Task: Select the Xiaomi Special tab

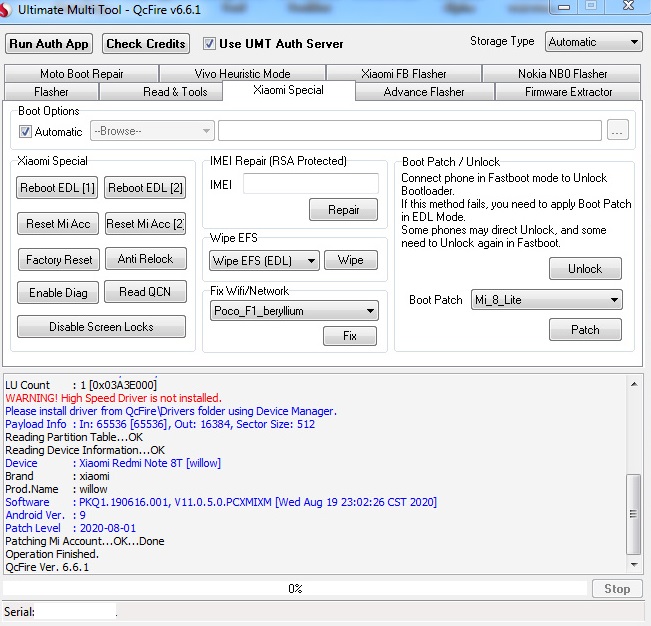Action: click(x=289, y=90)
